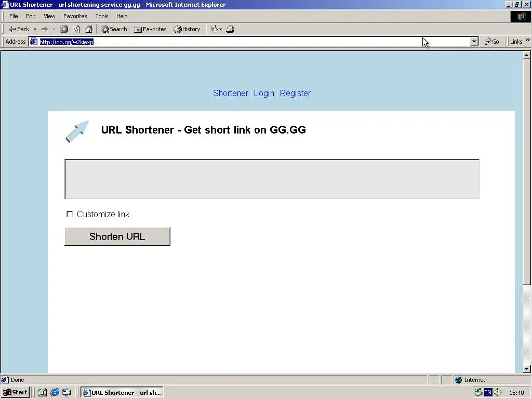Open the Login link

coord(264,94)
